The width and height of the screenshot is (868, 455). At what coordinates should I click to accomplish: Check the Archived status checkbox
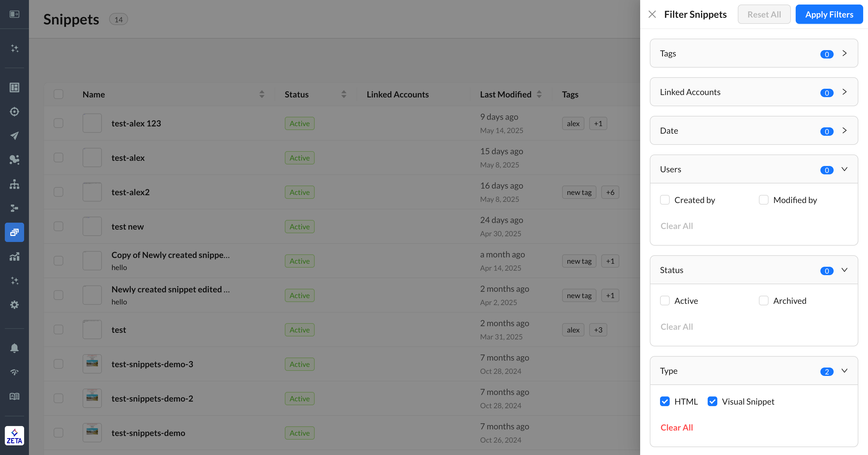(x=763, y=301)
